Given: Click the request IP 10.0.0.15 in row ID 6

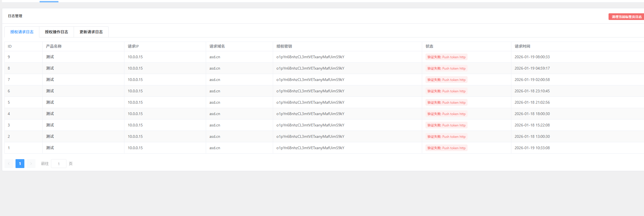Looking at the screenshot, I should 135,91.
